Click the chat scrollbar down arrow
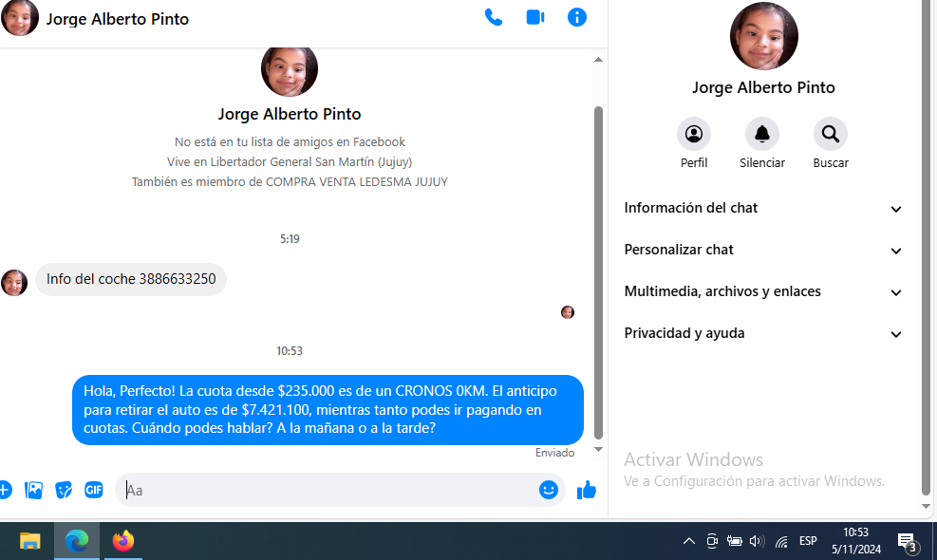937x560 pixels. click(598, 450)
